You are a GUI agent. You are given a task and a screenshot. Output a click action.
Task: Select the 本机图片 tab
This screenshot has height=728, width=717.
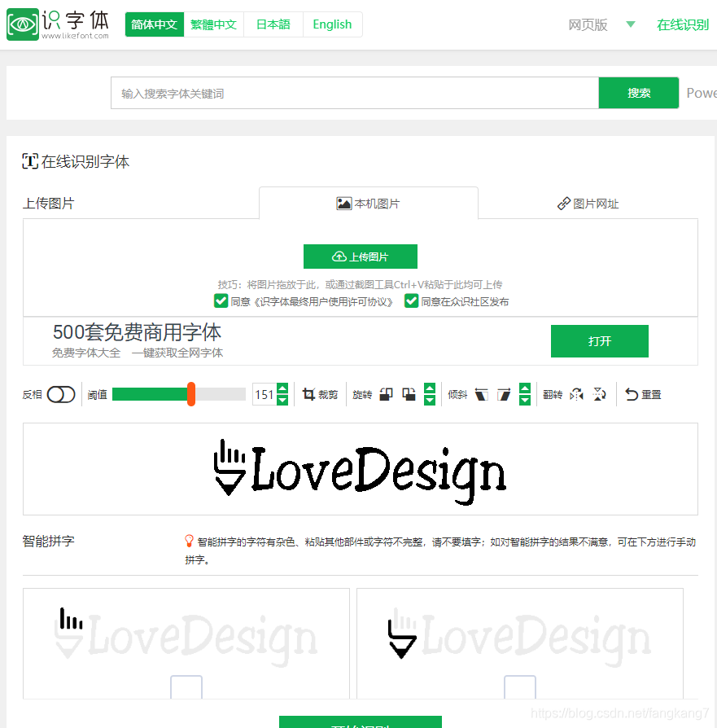[x=369, y=204]
